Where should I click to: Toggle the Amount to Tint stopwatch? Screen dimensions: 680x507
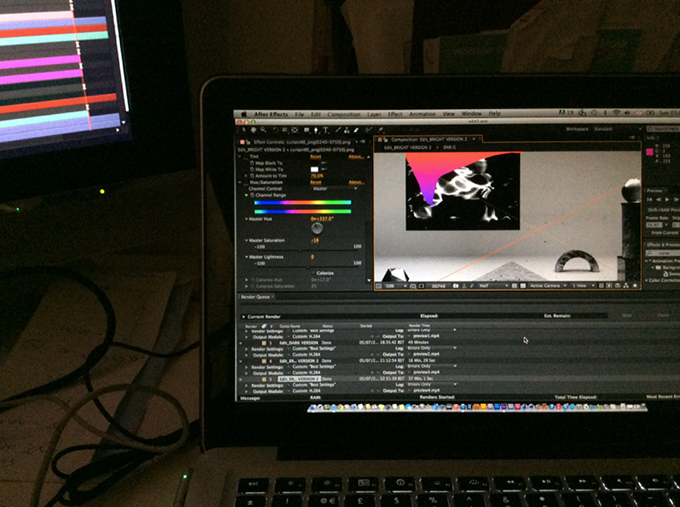point(250,176)
